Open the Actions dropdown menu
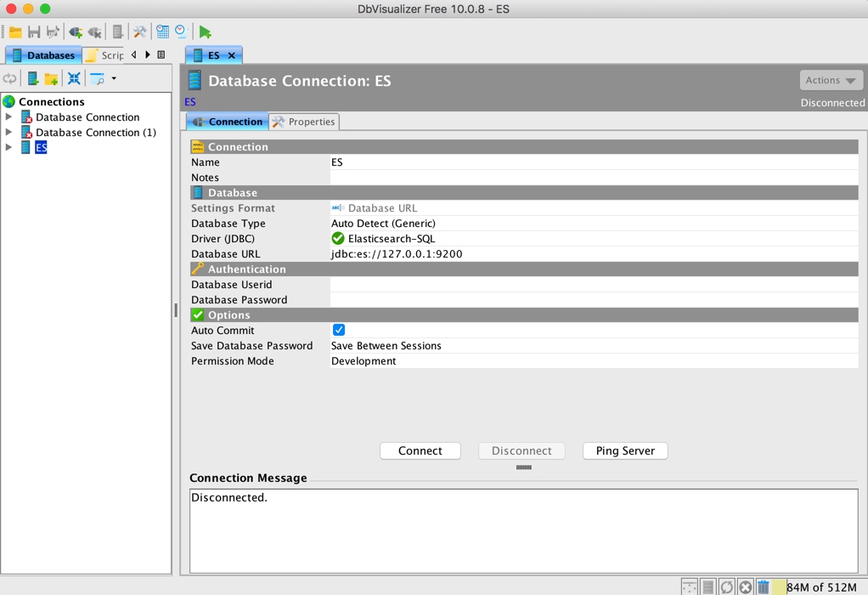This screenshot has height=595, width=868. pyautogui.click(x=831, y=81)
